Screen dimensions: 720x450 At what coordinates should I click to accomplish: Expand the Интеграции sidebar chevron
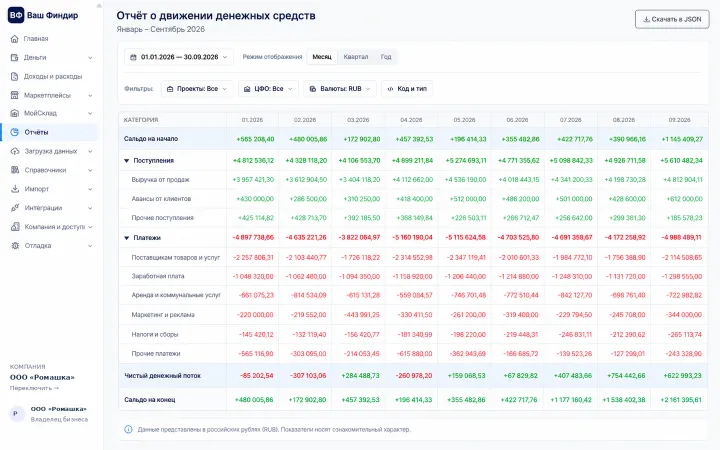pyautogui.click(x=90, y=208)
